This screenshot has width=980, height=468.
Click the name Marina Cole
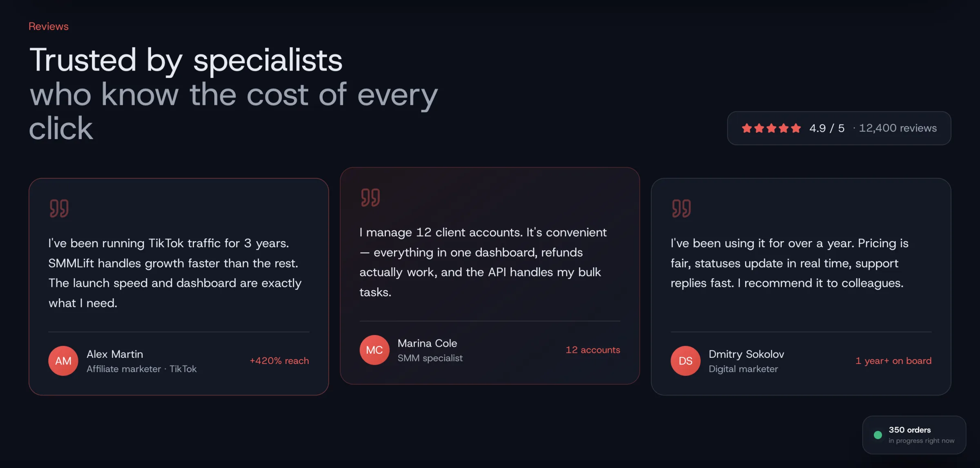(x=427, y=344)
